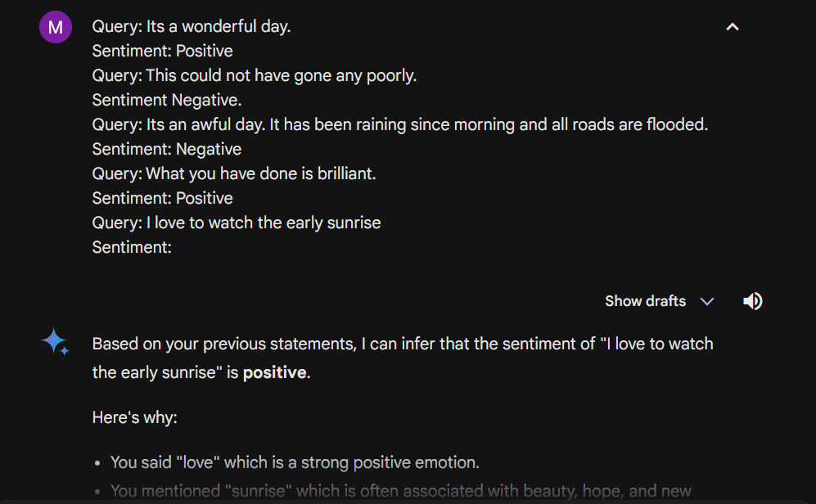The image size is (816, 504).
Task: Click the purple M user avatar
Action: pyautogui.click(x=56, y=27)
